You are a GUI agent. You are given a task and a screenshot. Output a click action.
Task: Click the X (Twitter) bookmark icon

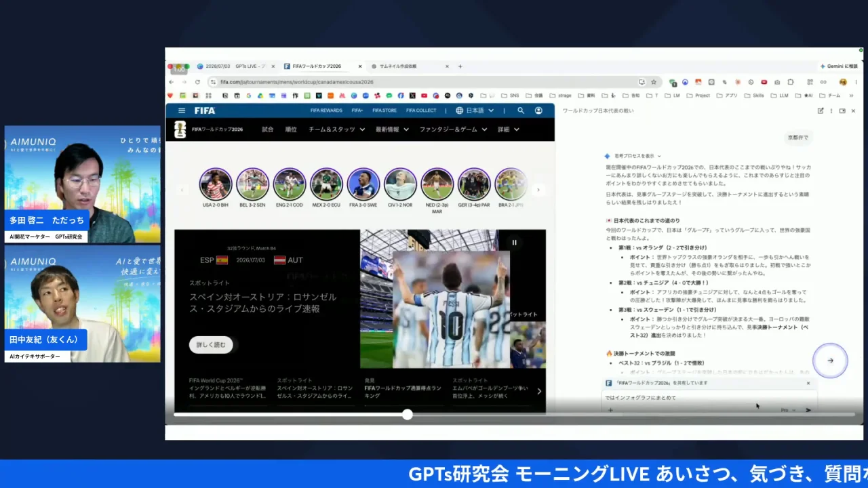pos(412,96)
